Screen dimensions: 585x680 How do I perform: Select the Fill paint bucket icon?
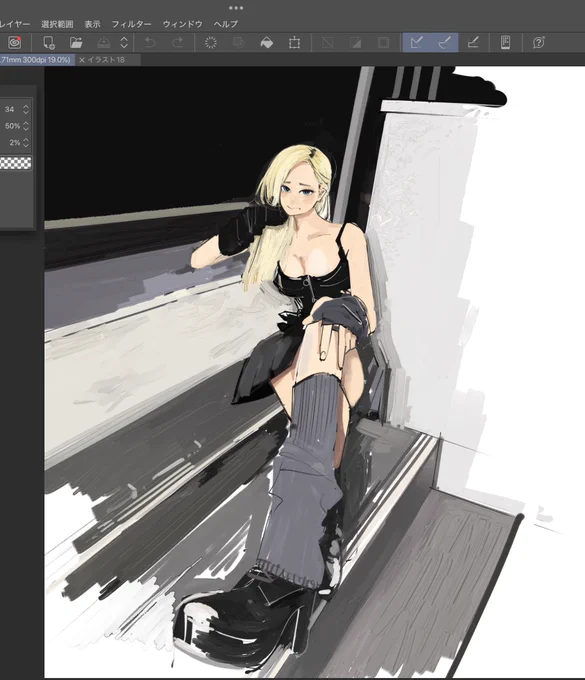tap(266, 42)
